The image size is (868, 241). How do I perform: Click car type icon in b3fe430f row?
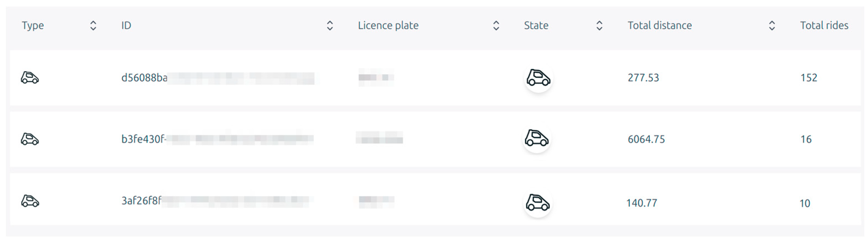[30, 139]
